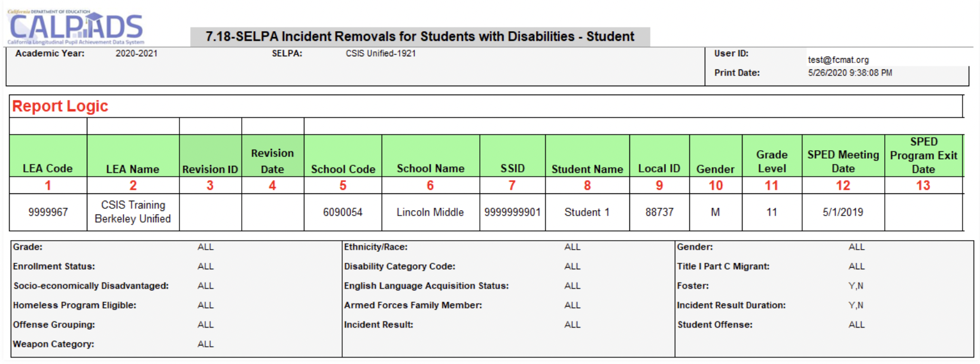Image resolution: width=980 pixels, height=364 pixels.
Task: Click the Incident Result filter label
Action: (x=378, y=324)
